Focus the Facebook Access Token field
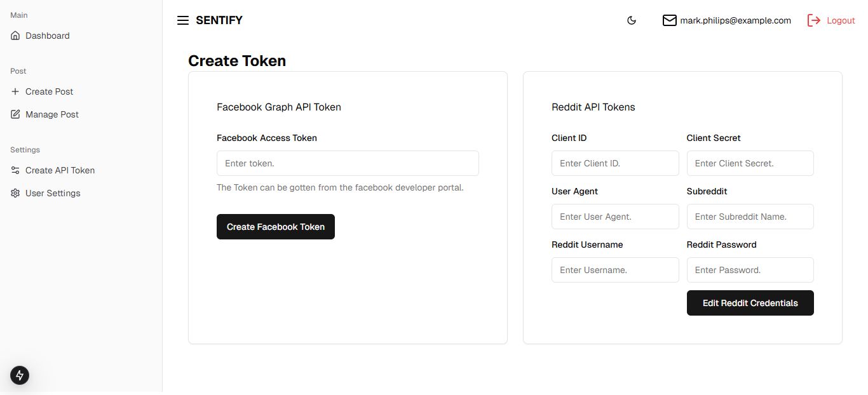868x395 pixels. point(348,163)
